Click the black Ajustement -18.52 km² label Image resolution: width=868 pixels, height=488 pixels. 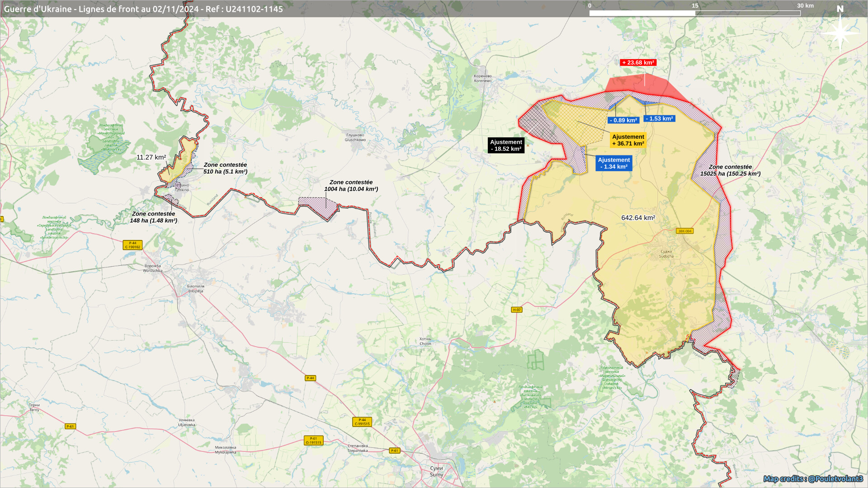[x=506, y=145]
